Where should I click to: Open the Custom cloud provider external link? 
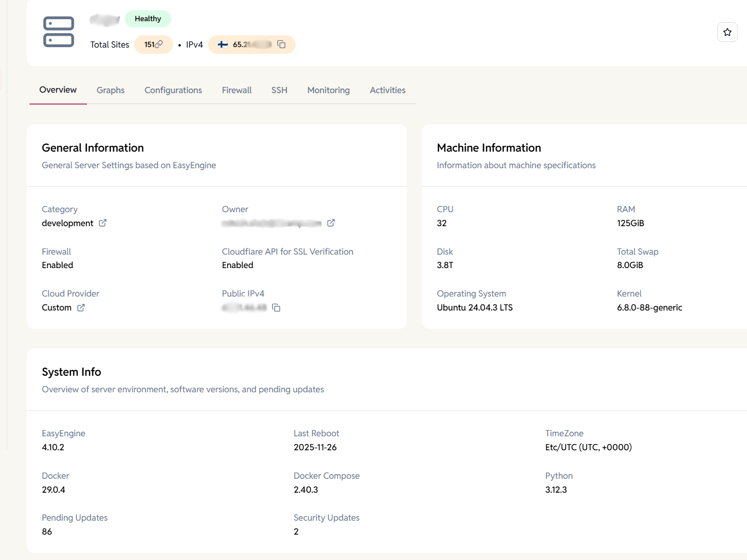click(81, 307)
